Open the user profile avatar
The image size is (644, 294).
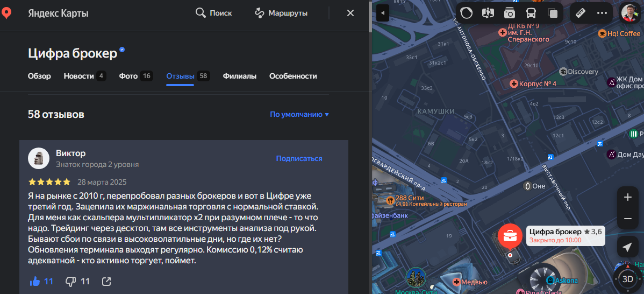click(629, 13)
